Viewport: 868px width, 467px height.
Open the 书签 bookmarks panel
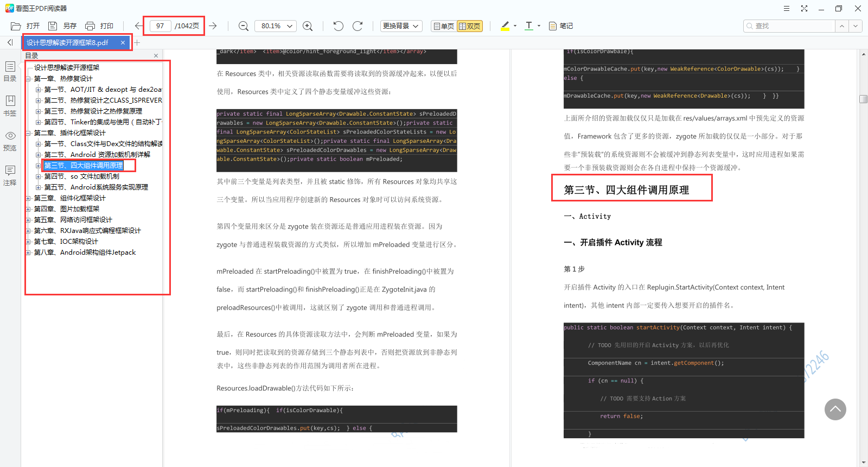10,106
